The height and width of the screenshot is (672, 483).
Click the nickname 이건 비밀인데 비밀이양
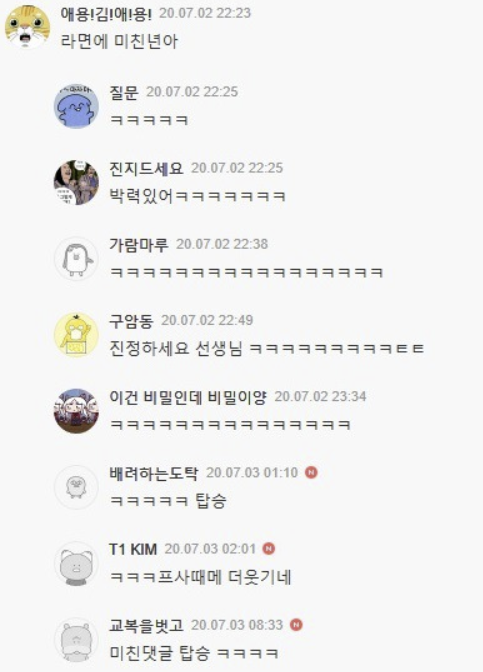[188, 397]
